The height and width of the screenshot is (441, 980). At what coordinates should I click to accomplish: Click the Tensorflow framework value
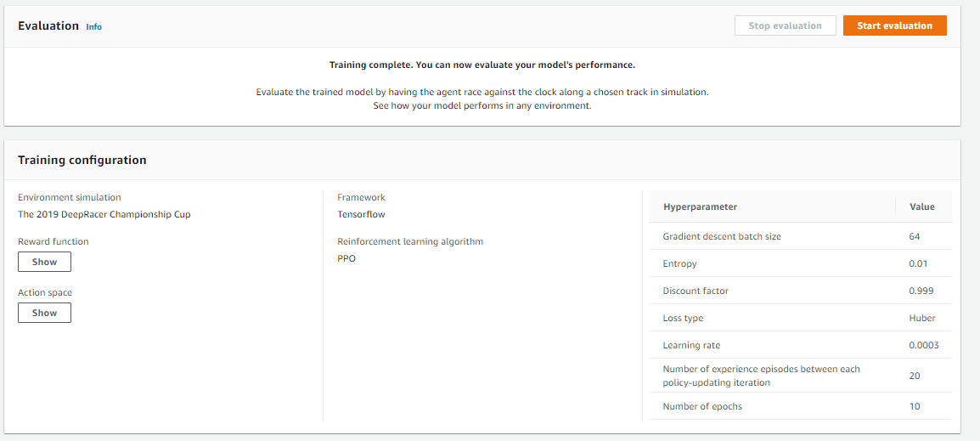tap(361, 214)
